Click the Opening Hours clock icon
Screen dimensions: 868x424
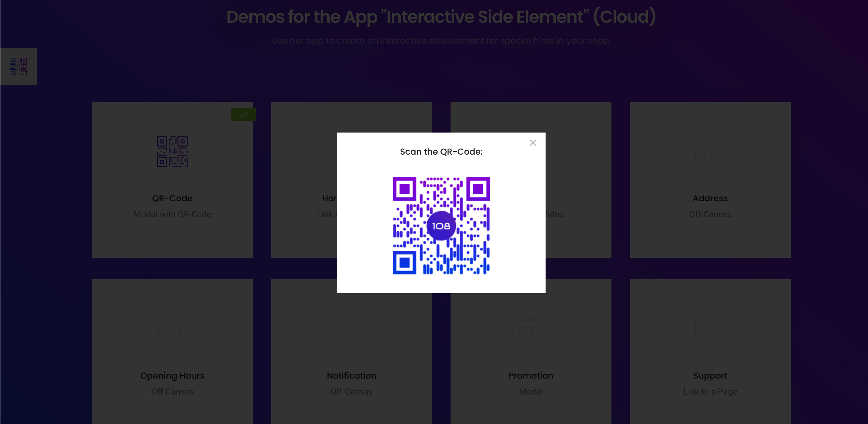click(x=172, y=329)
